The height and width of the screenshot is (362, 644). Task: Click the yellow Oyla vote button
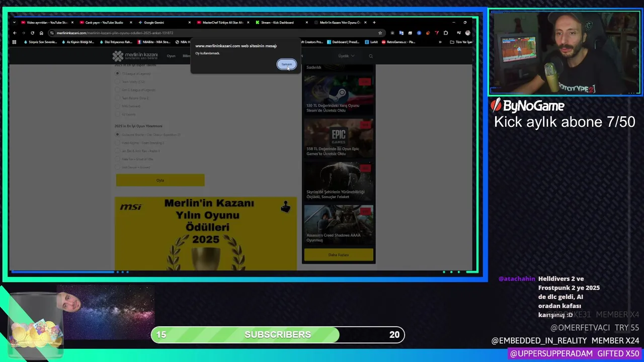tap(160, 180)
